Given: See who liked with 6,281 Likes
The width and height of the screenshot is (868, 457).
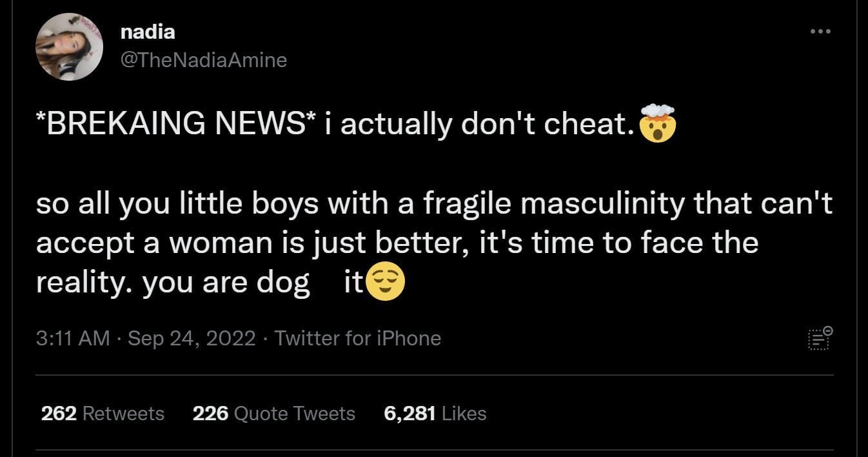Looking at the screenshot, I should point(435,413).
